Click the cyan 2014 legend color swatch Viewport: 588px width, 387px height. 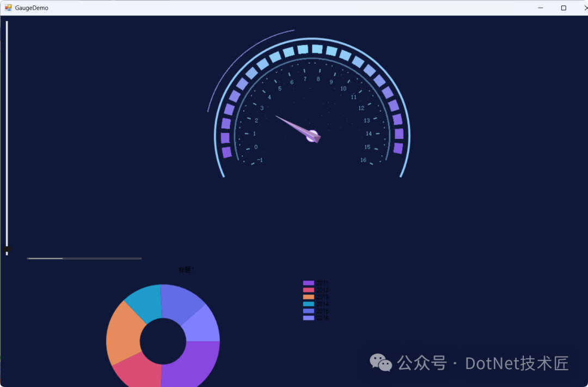(308, 304)
